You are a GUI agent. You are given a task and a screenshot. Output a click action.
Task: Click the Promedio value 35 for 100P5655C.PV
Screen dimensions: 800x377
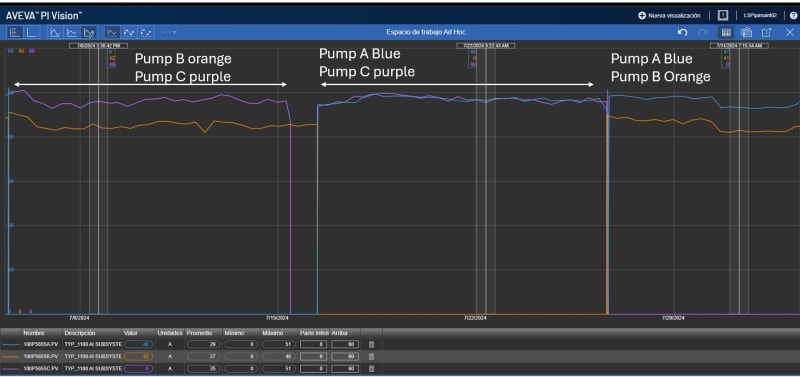(x=204, y=368)
